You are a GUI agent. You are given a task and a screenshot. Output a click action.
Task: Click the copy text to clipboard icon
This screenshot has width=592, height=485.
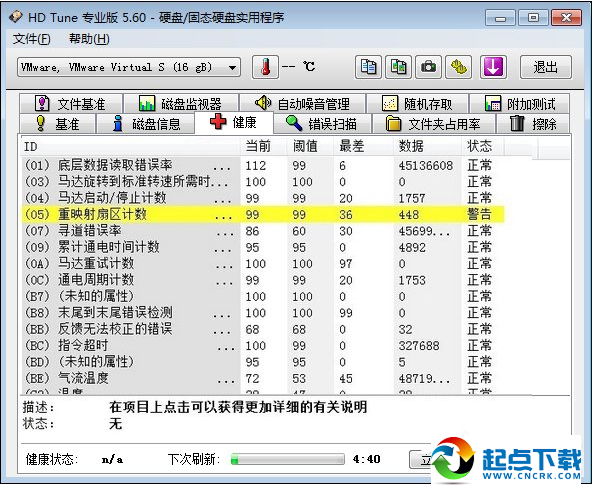point(368,67)
